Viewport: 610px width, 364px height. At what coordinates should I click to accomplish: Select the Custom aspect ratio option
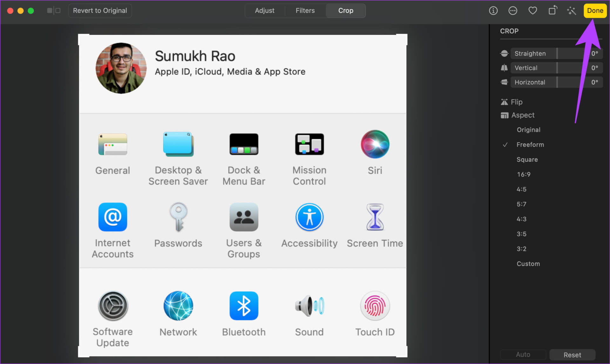(x=528, y=264)
